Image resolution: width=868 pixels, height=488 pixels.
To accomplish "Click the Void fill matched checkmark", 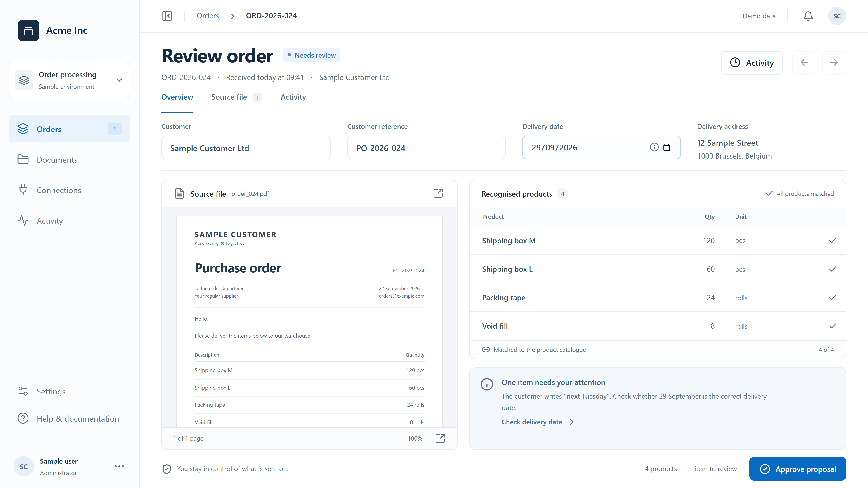I will point(833,326).
